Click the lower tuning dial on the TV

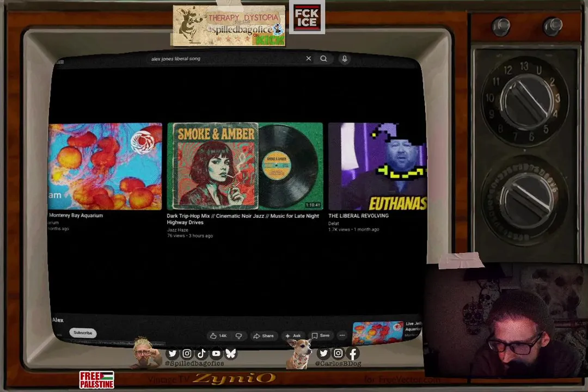(x=524, y=200)
